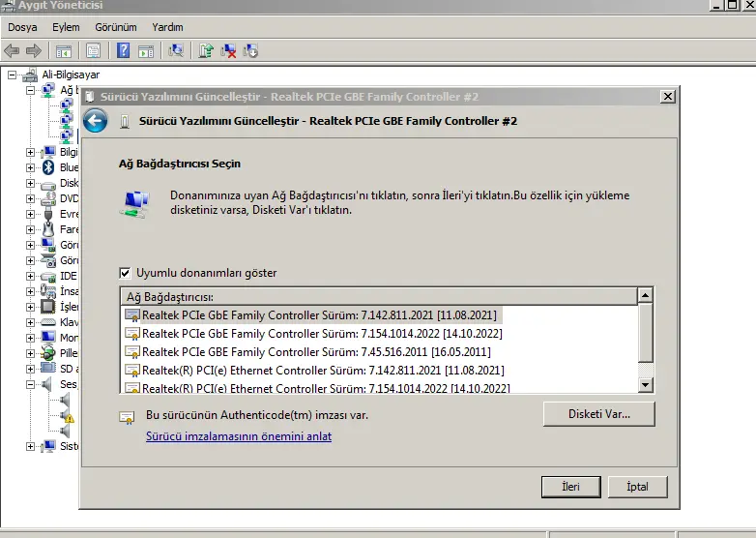The width and height of the screenshot is (756, 538).
Task: Expand the Disk tree node
Action: pos(30,183)
